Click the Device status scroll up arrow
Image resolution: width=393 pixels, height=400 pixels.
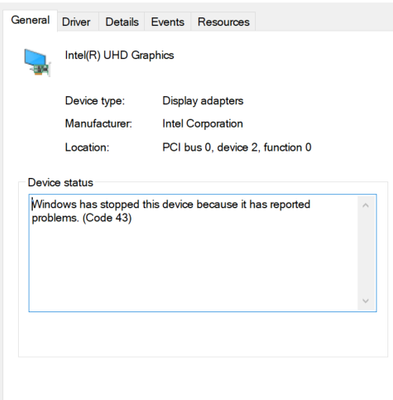[x=366, y=205]
